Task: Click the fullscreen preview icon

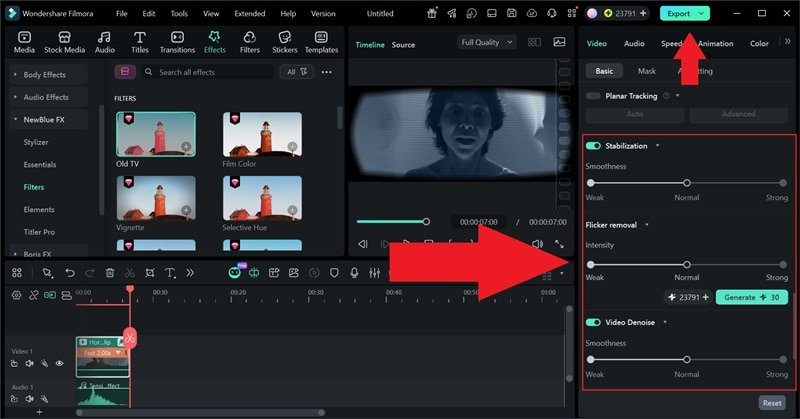Action: (x=560, y=244)
